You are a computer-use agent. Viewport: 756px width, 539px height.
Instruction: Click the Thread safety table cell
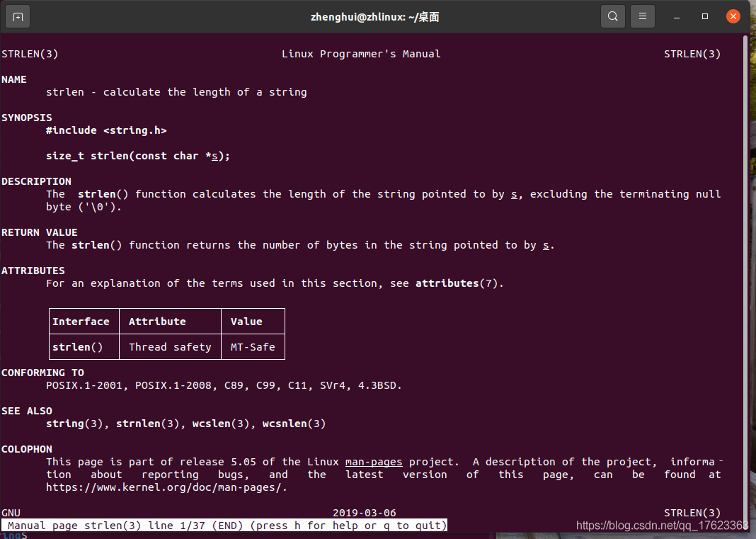pos(170,347)
